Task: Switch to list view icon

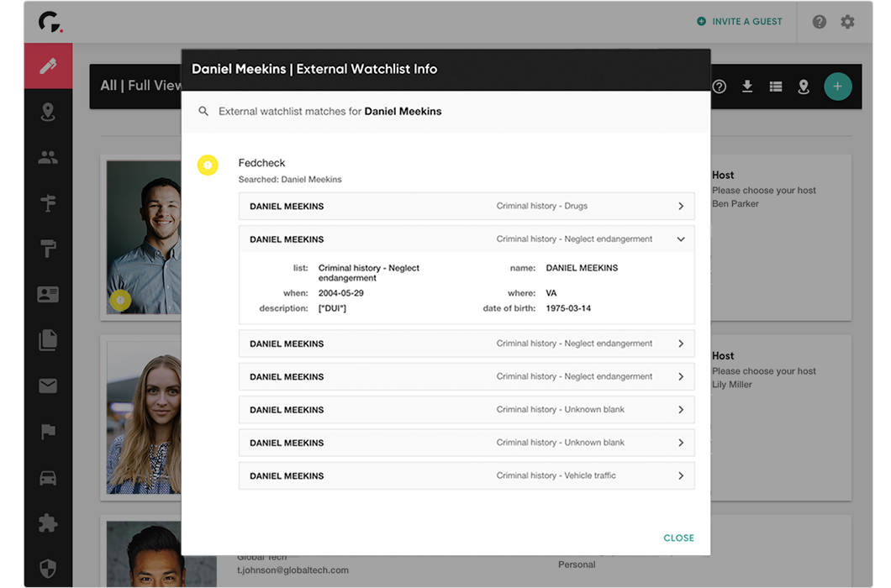Action: pos(776,87)
